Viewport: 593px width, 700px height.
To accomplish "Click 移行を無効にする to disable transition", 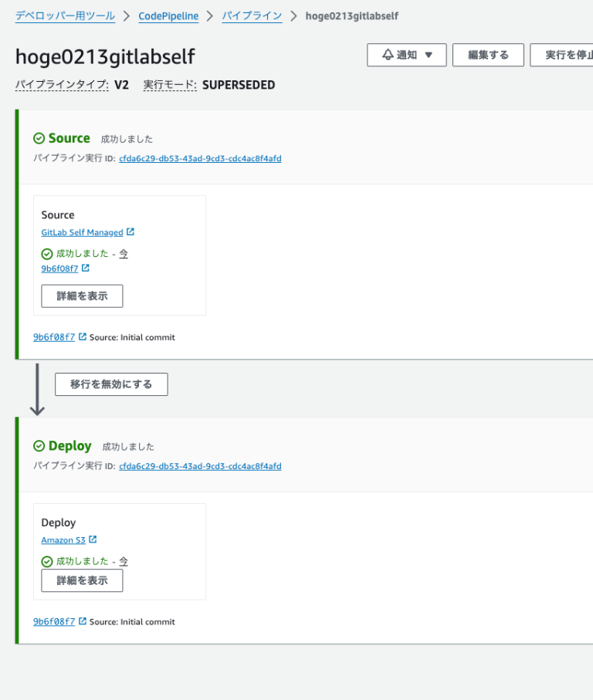I will tap(110, 384).
